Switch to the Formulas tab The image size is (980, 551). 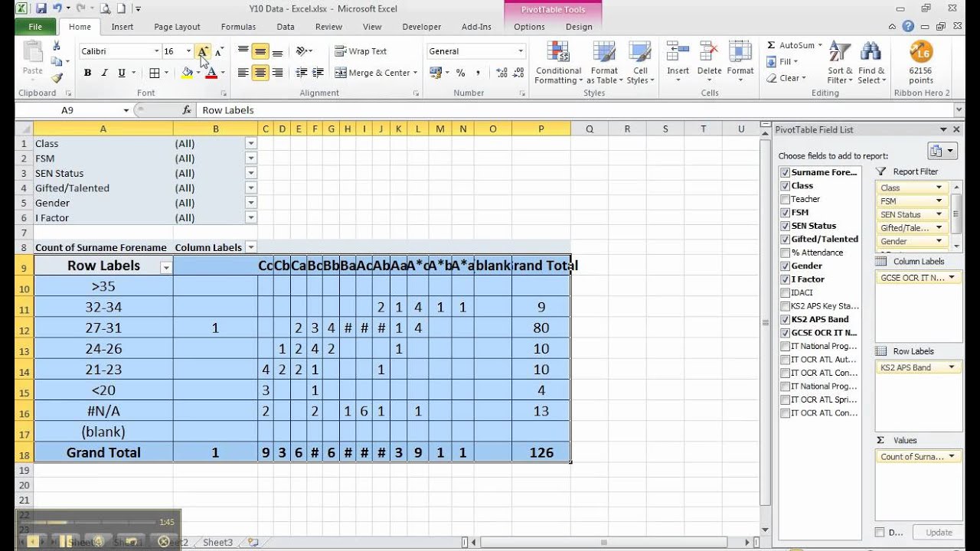(x=238, y=27)
